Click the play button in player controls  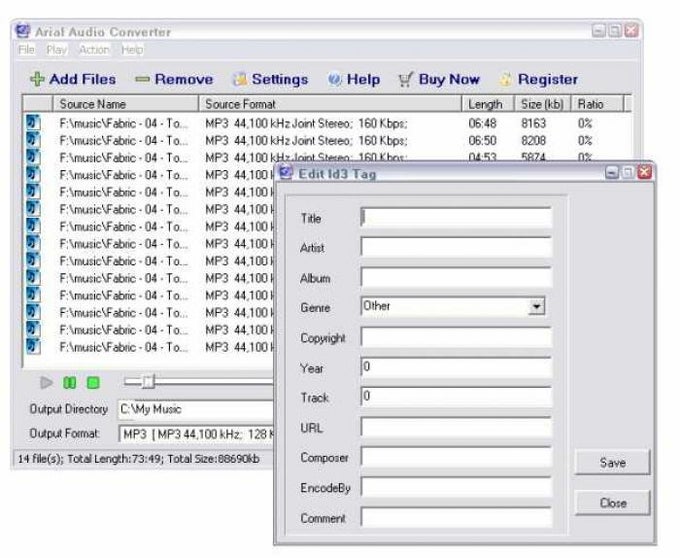(x=46, y=383)
